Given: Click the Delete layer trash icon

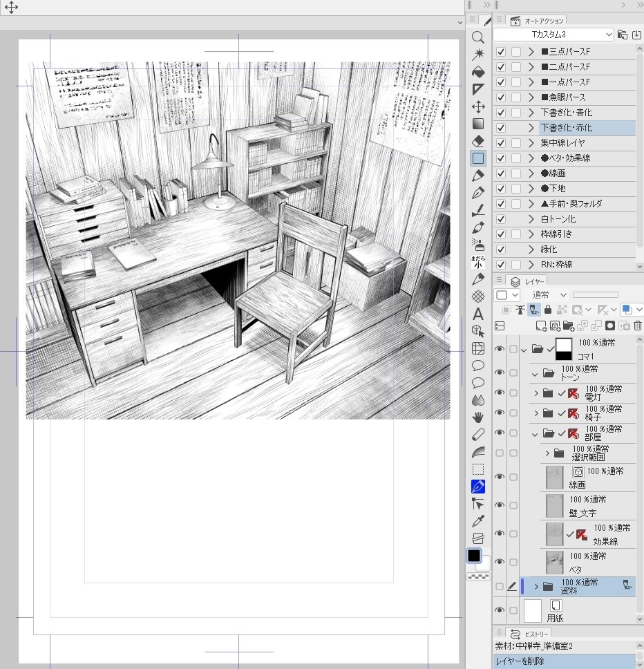Looking at the screenshot, I should pos(638,326).
